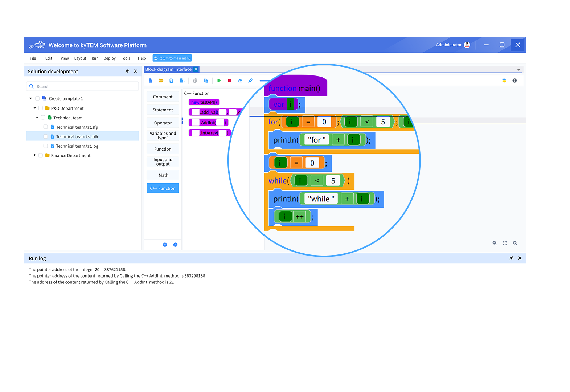This screenshot has width=570, height=392.
Task: Run the block program with green play
Action: pyautogui.click(x=219, y=81)
